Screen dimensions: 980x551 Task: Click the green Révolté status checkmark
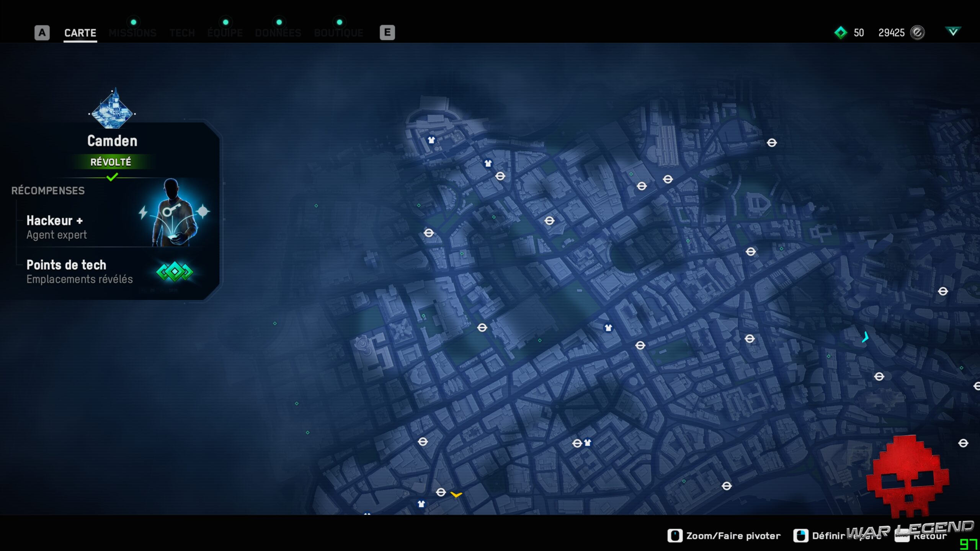pos(111,177)
